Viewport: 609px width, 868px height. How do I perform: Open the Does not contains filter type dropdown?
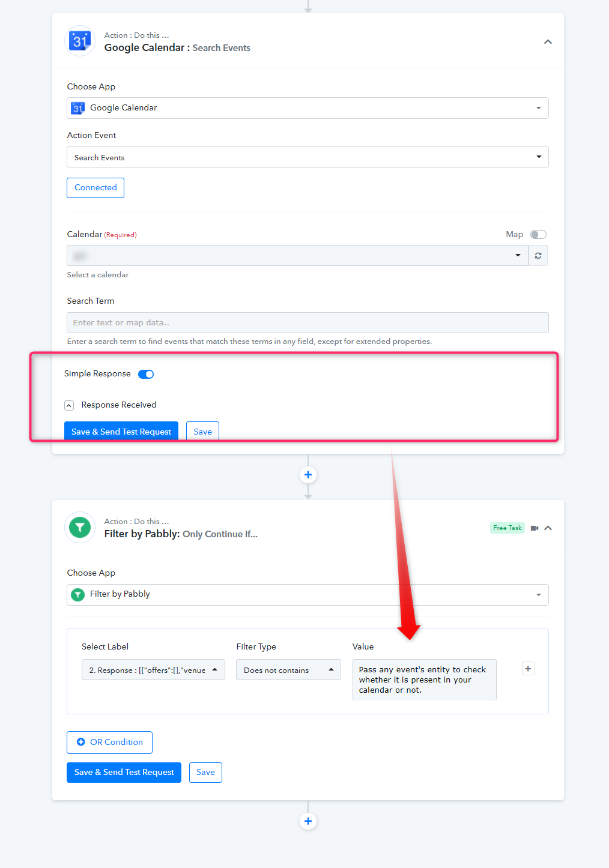[x=288, y=670]
